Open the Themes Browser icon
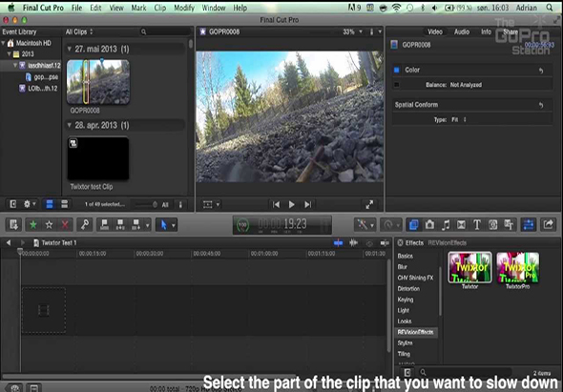The width and height of the screenshot is (563, 392). [x=509, y=225]
